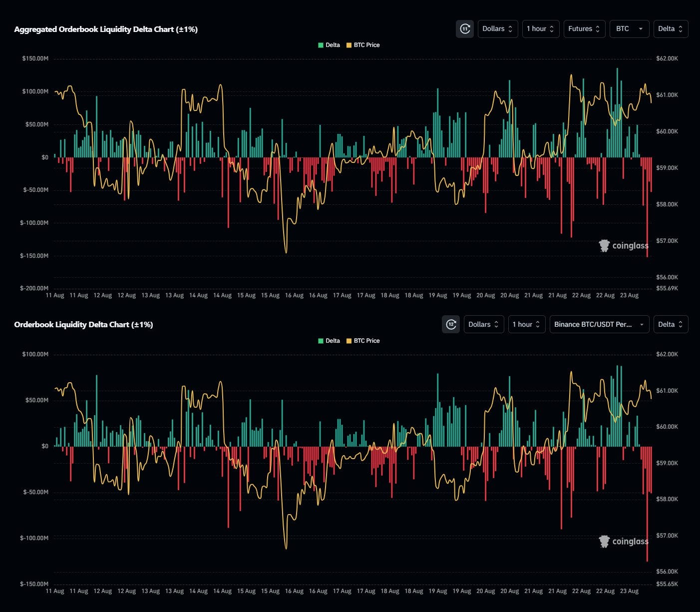This screenshot has height=612, width=700.
Task: Click the $62.00K price label in Aggregated chart
Action: coord(667,58)
